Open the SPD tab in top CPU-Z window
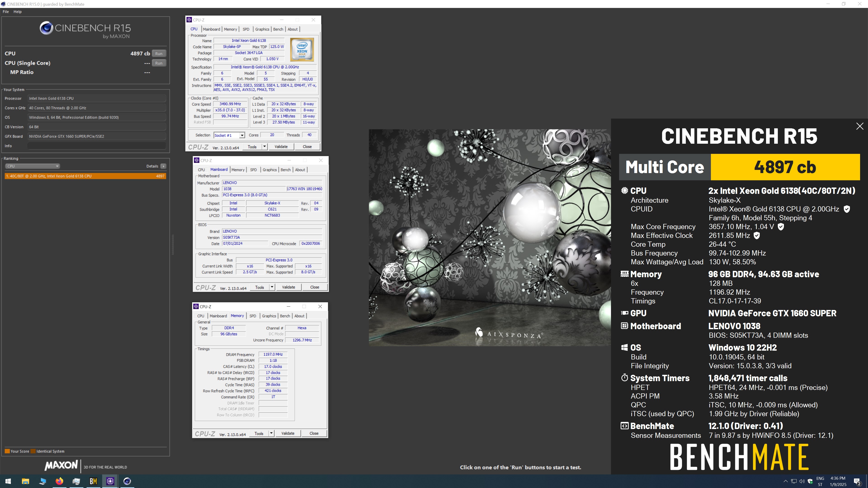 (x=246, y=29)
